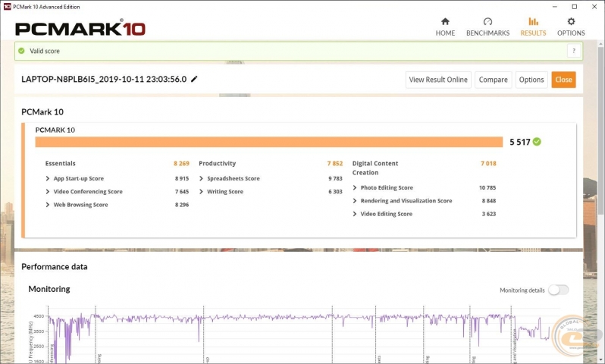
Task: Expand Rendering and Visualization Score
Action: coord(355,201)
